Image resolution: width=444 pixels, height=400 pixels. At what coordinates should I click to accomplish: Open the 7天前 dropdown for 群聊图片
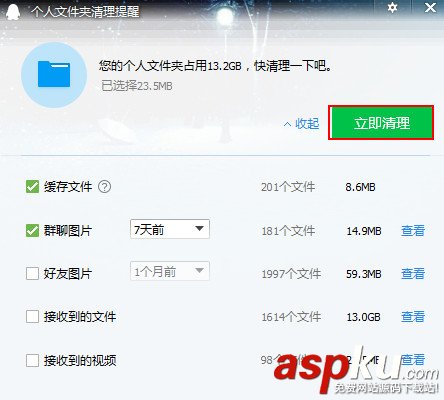170,229
